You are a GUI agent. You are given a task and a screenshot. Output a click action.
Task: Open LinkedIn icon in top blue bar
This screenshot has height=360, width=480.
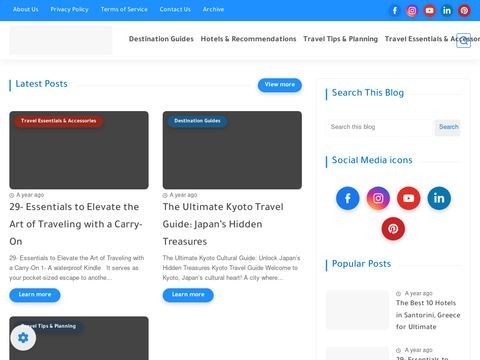point(447,11)
